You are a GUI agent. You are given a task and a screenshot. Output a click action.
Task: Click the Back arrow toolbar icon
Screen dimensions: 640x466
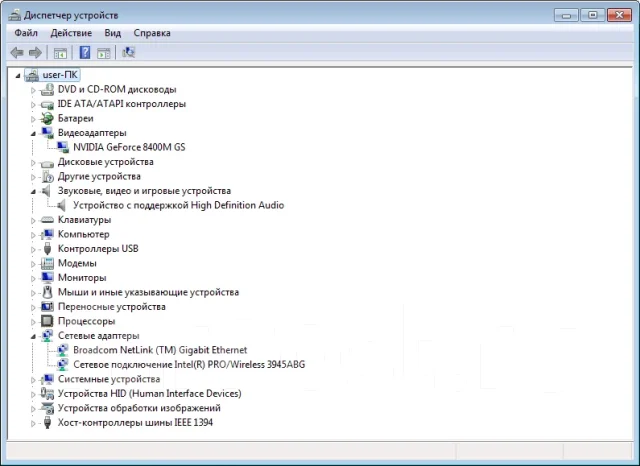(x=17, y=53)
